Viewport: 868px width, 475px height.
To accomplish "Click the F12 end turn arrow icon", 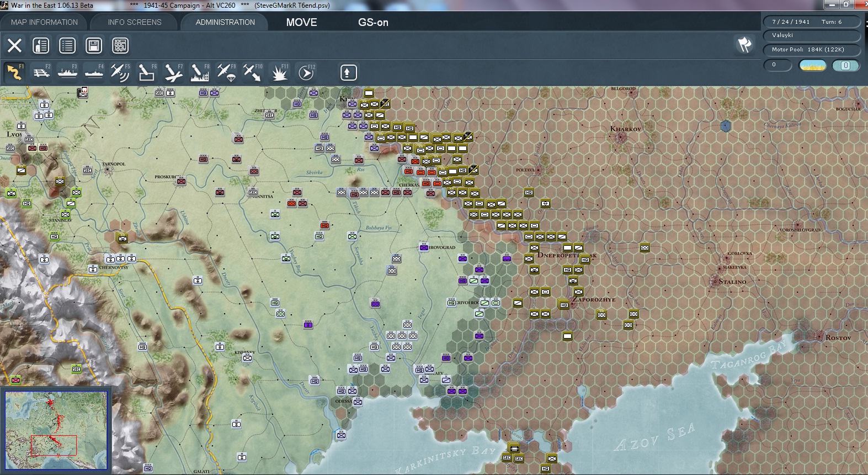I will (x=306, y=72).
